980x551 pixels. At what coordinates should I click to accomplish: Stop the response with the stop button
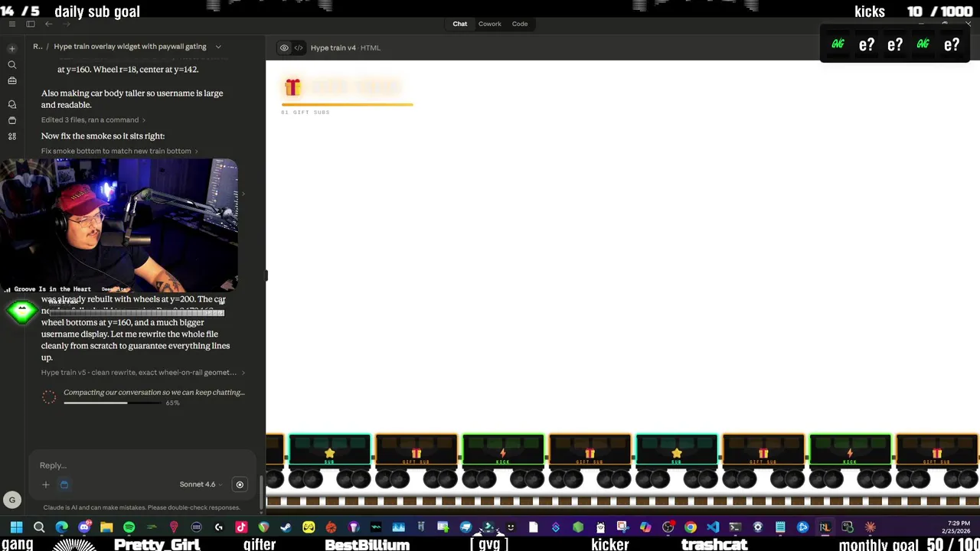point(240,484)
